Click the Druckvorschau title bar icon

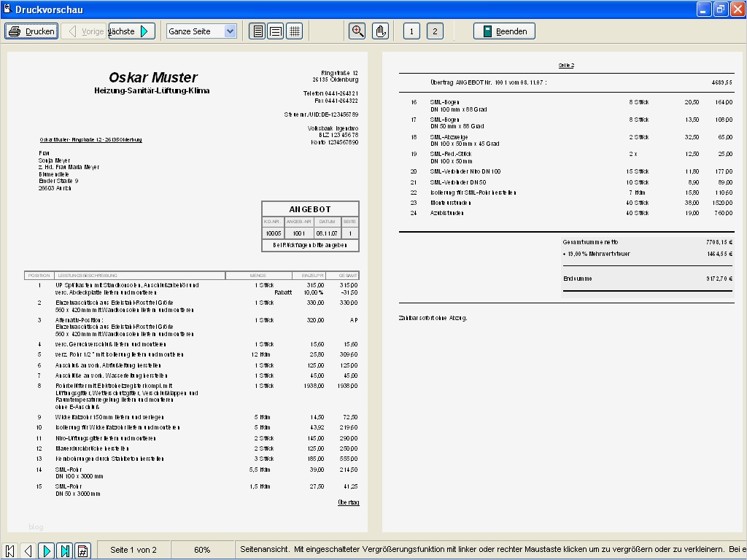(7, 9)
